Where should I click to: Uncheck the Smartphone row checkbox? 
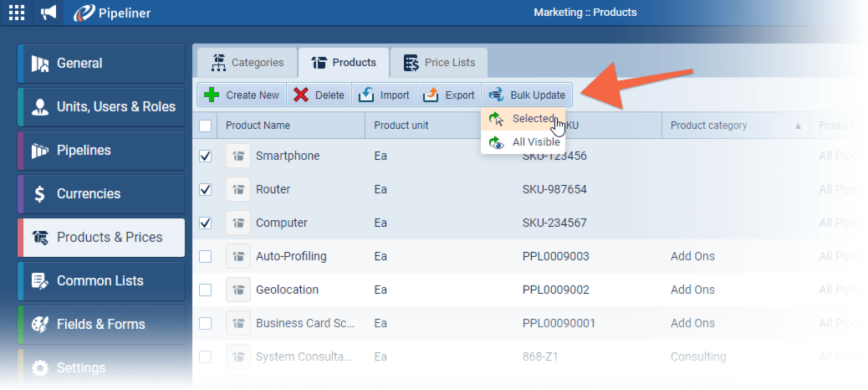click(206, 156)
